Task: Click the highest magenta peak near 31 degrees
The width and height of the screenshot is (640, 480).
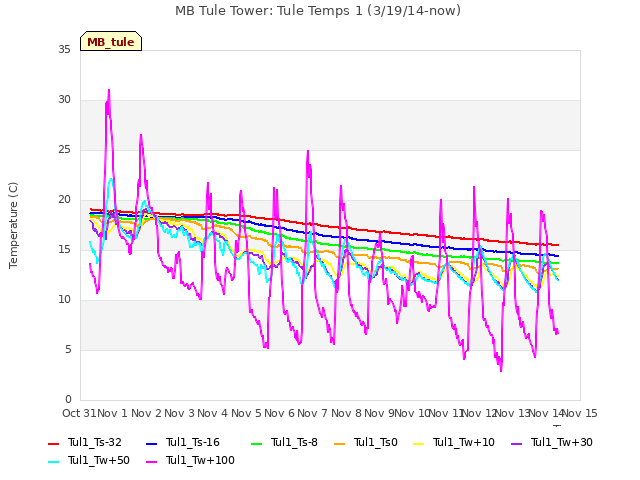Action: [x=109, y=90]
